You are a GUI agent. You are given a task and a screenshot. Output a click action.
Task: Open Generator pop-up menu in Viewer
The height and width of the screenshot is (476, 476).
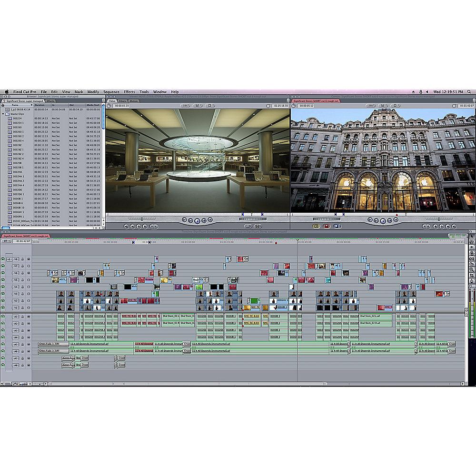click(258, 226)
